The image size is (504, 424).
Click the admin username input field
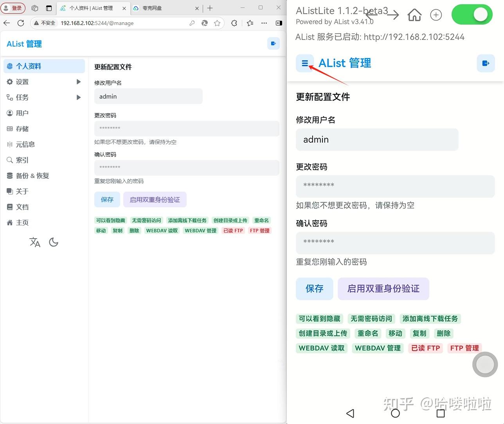pos(148,96)
